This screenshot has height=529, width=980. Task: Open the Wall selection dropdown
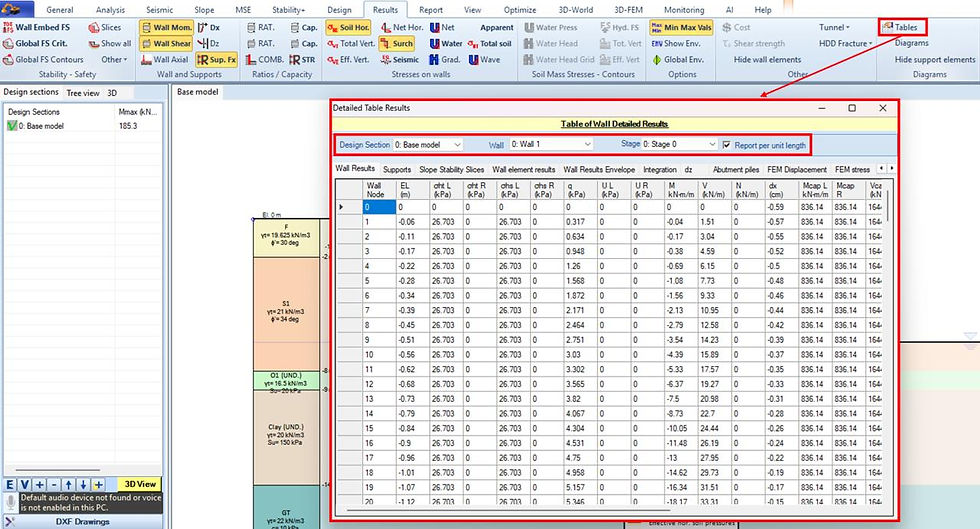pos(551,144)
